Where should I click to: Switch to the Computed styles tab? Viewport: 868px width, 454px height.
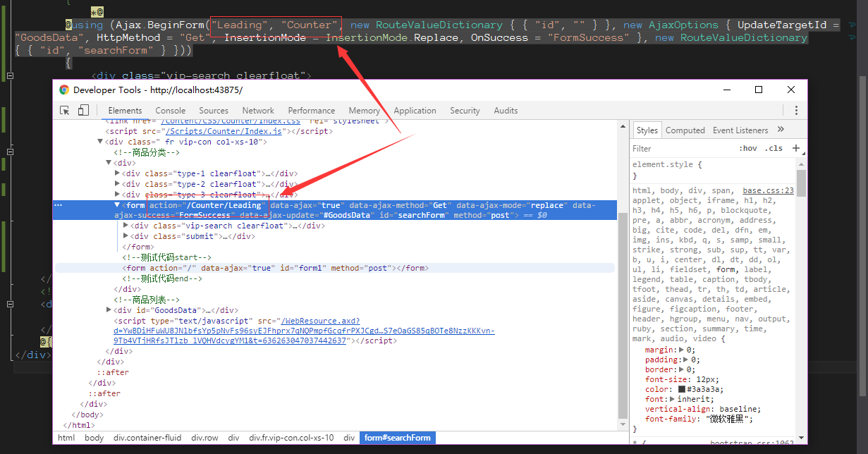pyautogui.click(x=685, y=130)
